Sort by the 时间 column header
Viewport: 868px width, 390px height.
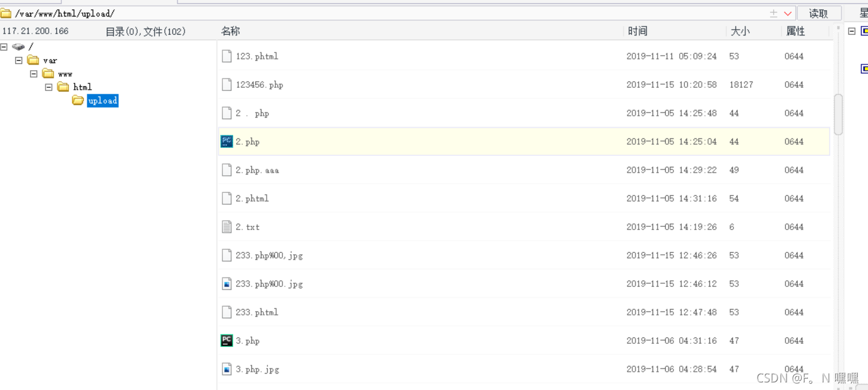637,31
